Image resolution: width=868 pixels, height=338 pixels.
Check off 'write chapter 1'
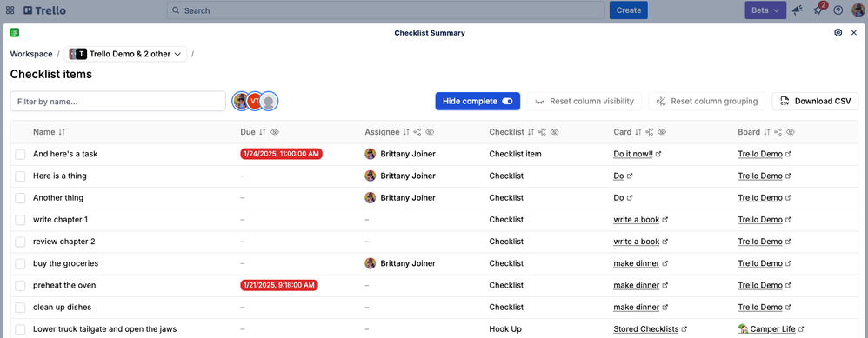pyautogui.click(x=20, y=220)
